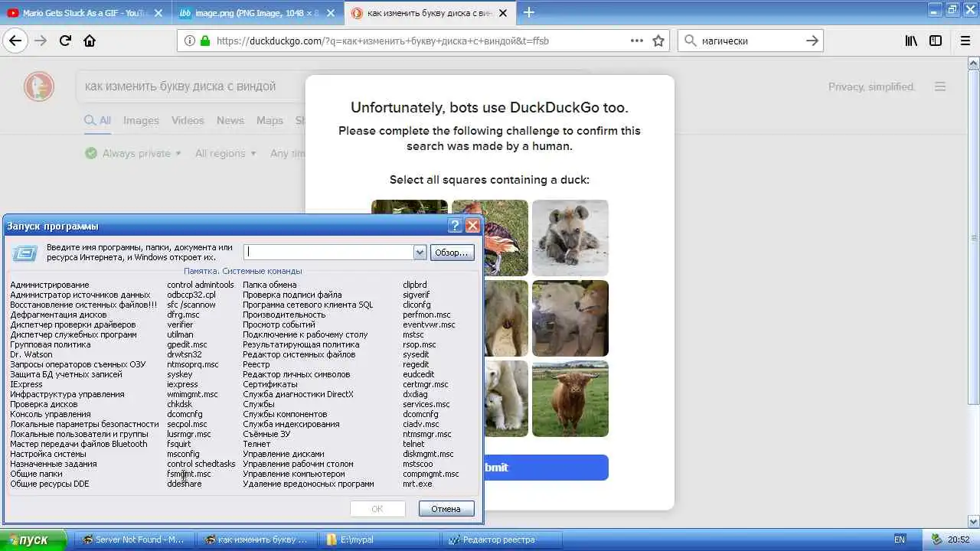Go back with browser back arrow
The width and height of the screenshot is (980, 551).
click(15, 41)
